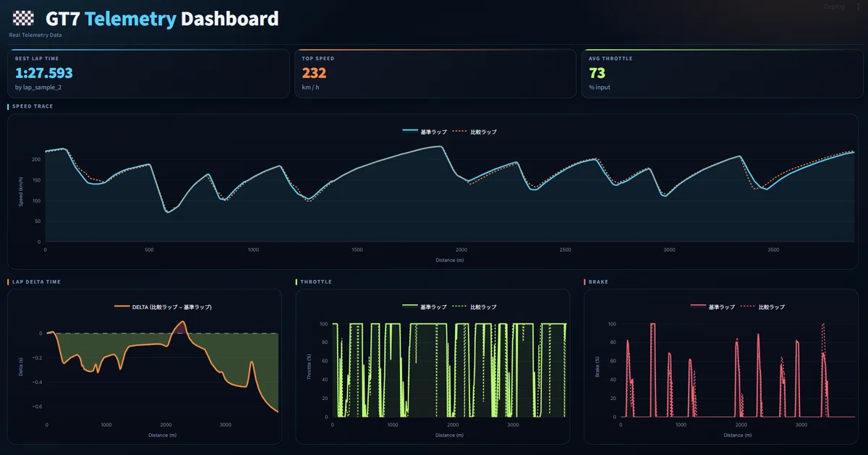Click the Speed (km/h) axis title
The height and width of the screenshot is (455, 868).
21,191
